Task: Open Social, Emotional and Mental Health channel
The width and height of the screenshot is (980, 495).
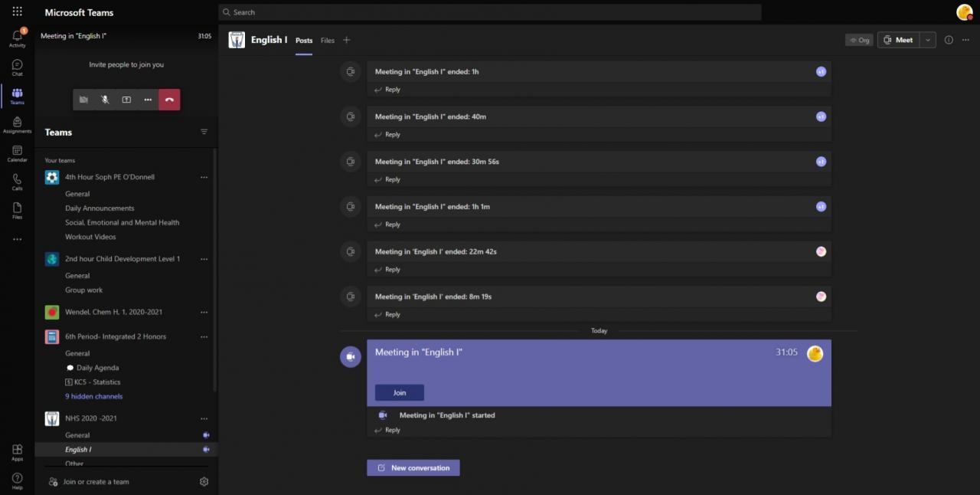Action: [x=122, y=222]
